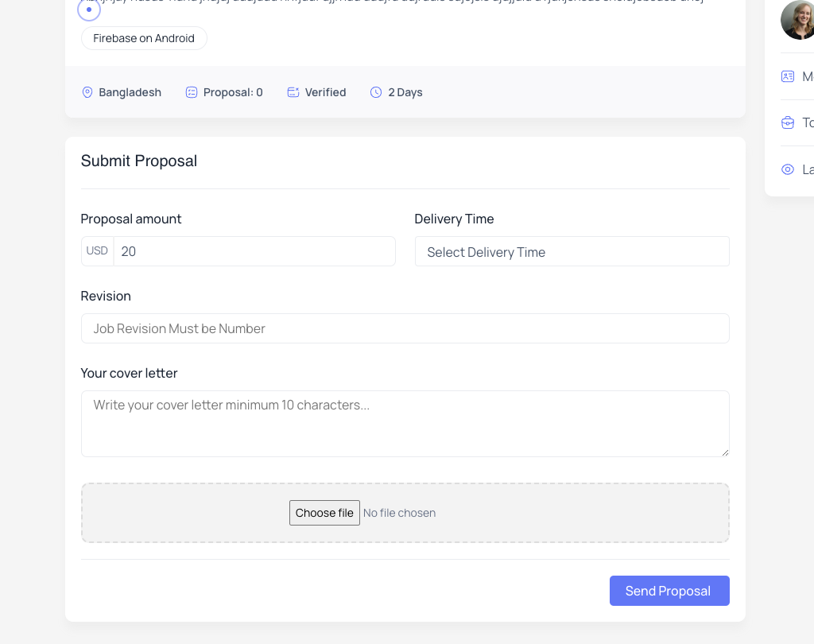Click the location pin icon beside Bangladesh
This screenshot has height=644, width=814.
click(87, 92)
